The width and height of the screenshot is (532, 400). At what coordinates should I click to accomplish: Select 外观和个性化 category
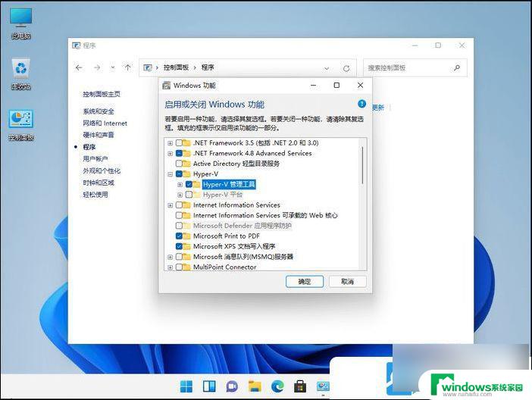click(x=102, y=170)
